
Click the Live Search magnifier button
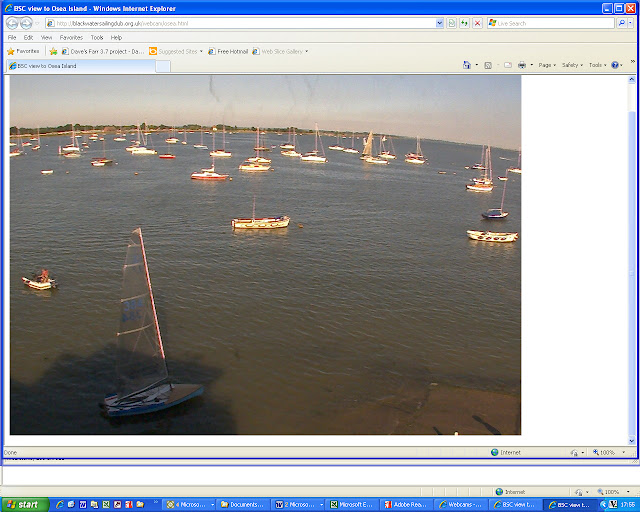(x=621, y=23)
